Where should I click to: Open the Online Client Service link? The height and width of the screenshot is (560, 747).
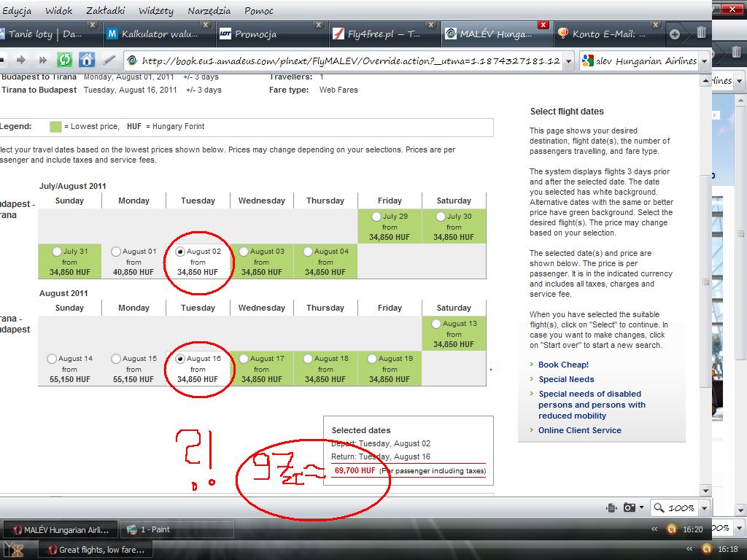click(580, 430)
